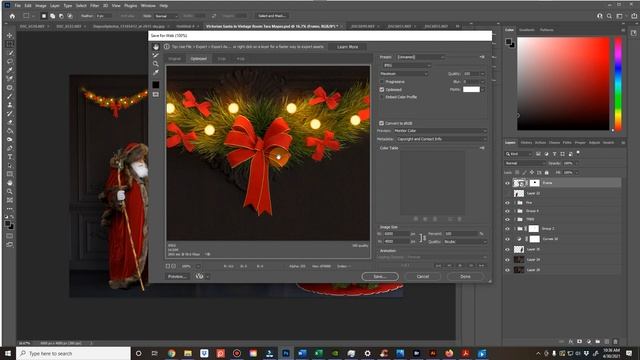Hide the Curves layer eye icon
Screen dimensions: 640x360
coord(507,239)
